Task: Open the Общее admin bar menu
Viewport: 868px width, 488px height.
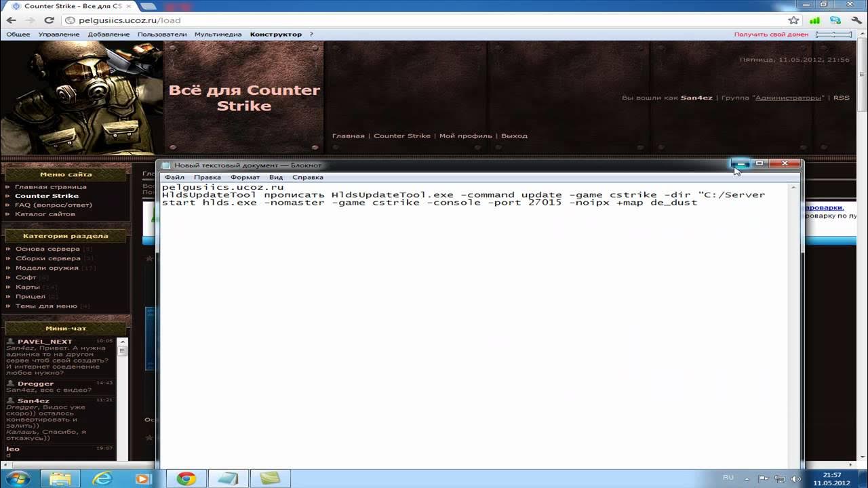Action: (18, 34)
